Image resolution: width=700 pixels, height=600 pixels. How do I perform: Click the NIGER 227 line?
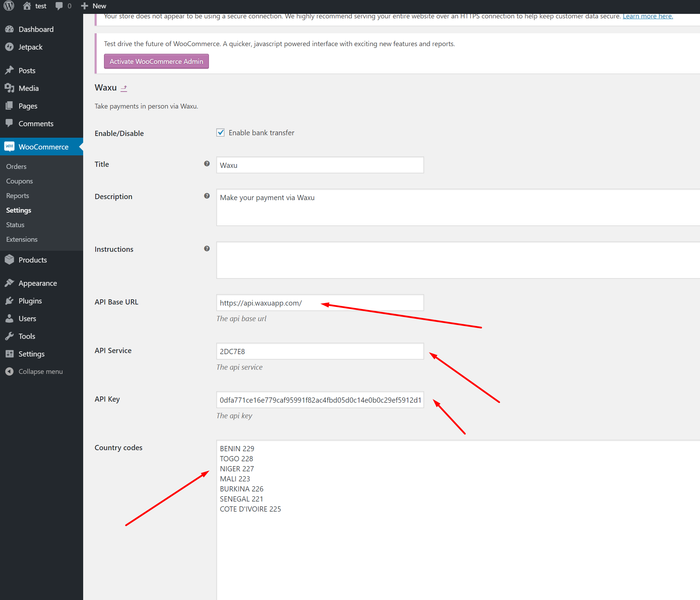pyautogui.click(x=237, y=469)
